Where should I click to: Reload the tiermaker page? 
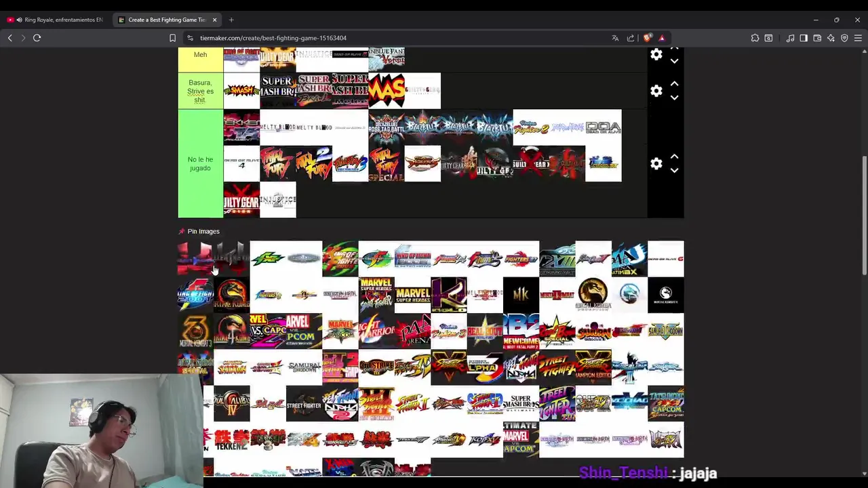point(37,38)
